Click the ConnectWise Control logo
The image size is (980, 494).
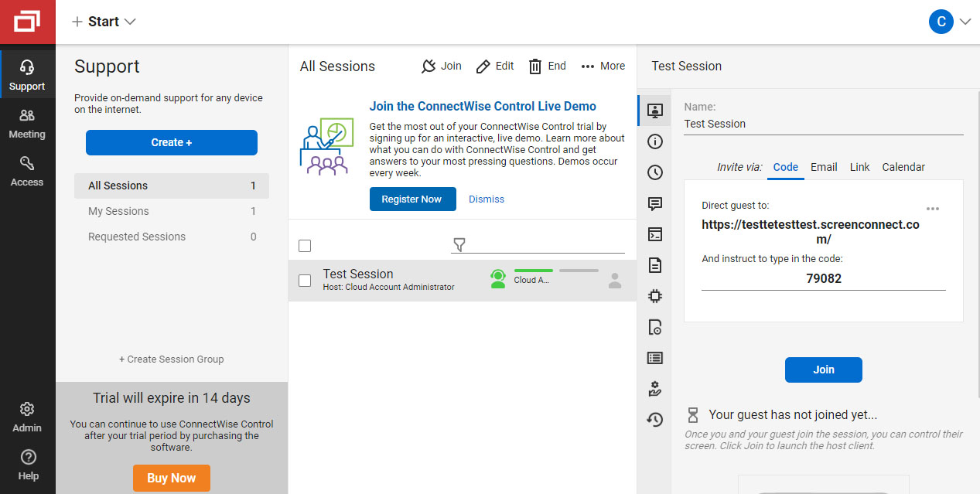pyautogui.click(x=28, y=22)
